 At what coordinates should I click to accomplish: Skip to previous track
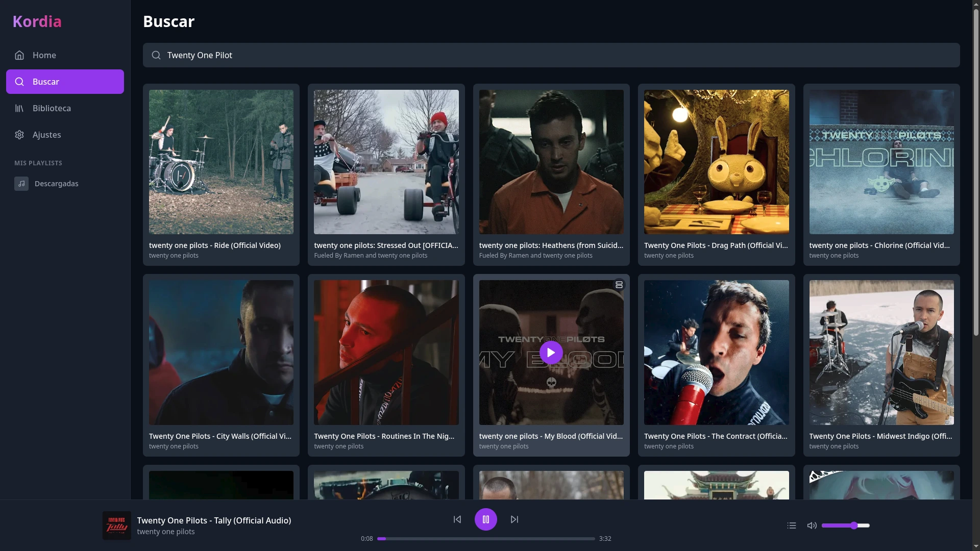(x=457, y=519)
